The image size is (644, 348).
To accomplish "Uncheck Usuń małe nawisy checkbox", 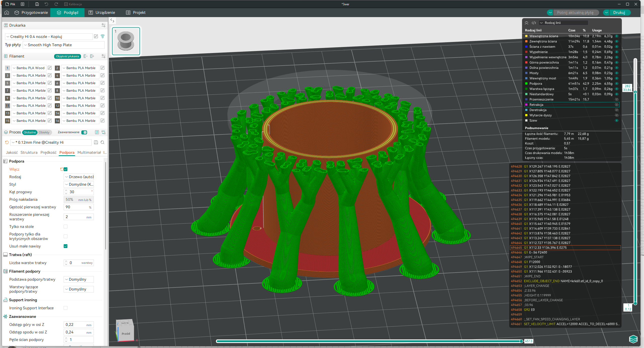I will pos(66,246).
